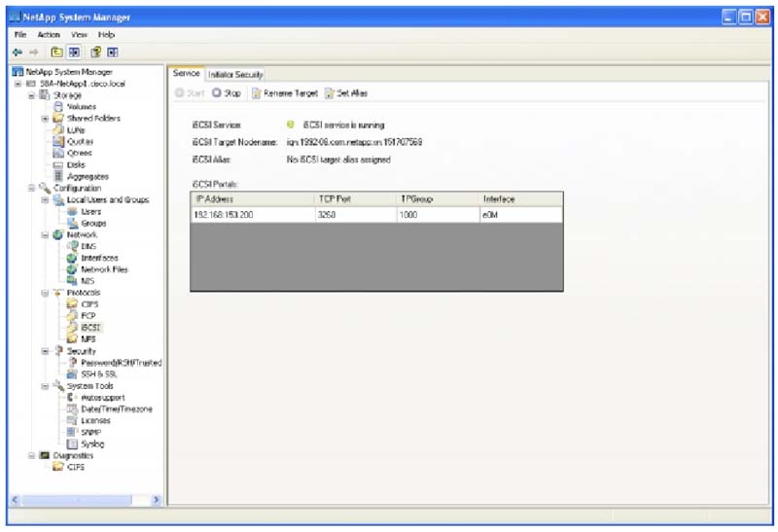Select NIS under Network
Viewport: 778px width, 532px height.
coord(88,281)
